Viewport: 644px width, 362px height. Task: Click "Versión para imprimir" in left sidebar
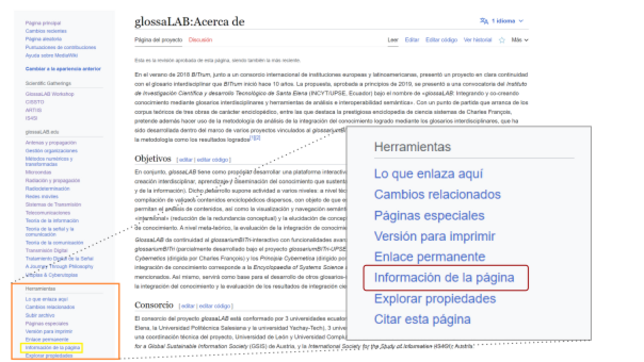click(49, 331)
